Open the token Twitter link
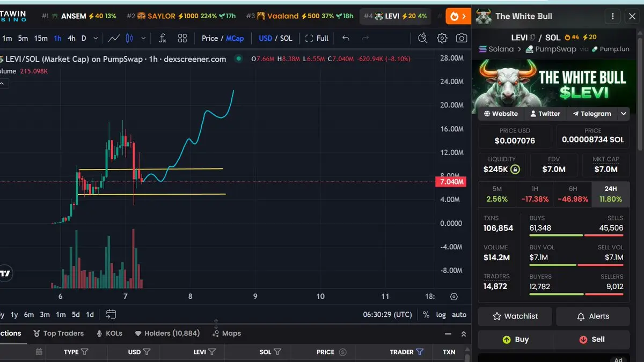 tap(545, 114)
